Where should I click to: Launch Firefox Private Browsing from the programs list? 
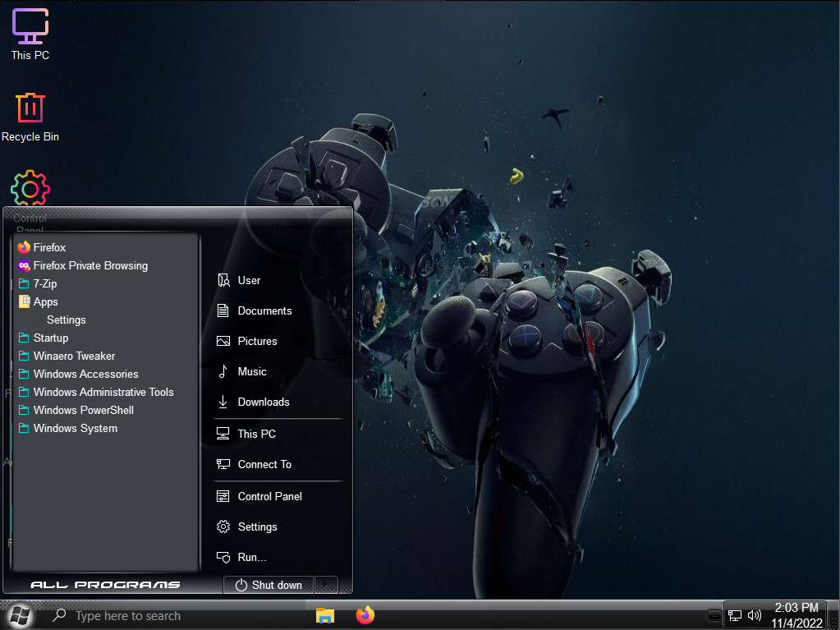[90, 265]
